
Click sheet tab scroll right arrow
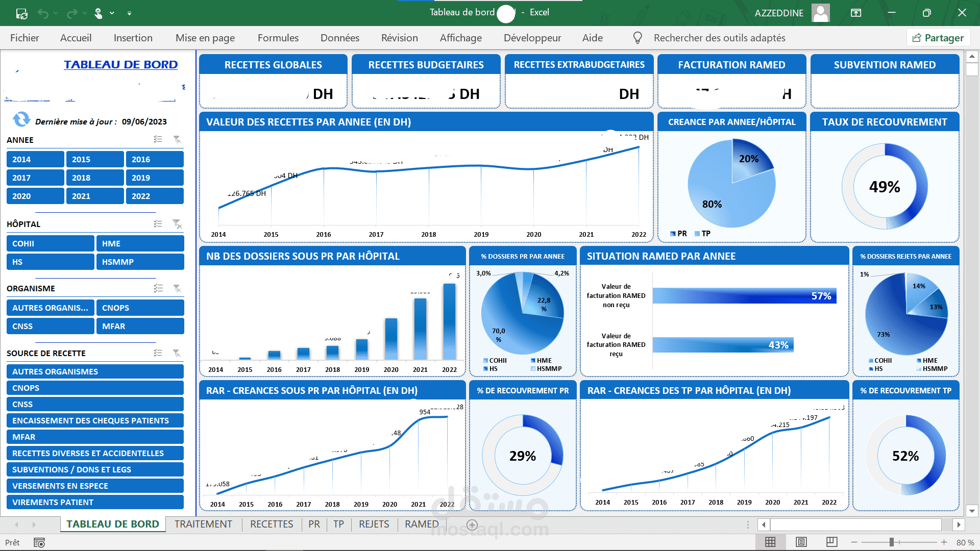pyautogui.click(x=34, y=524)
